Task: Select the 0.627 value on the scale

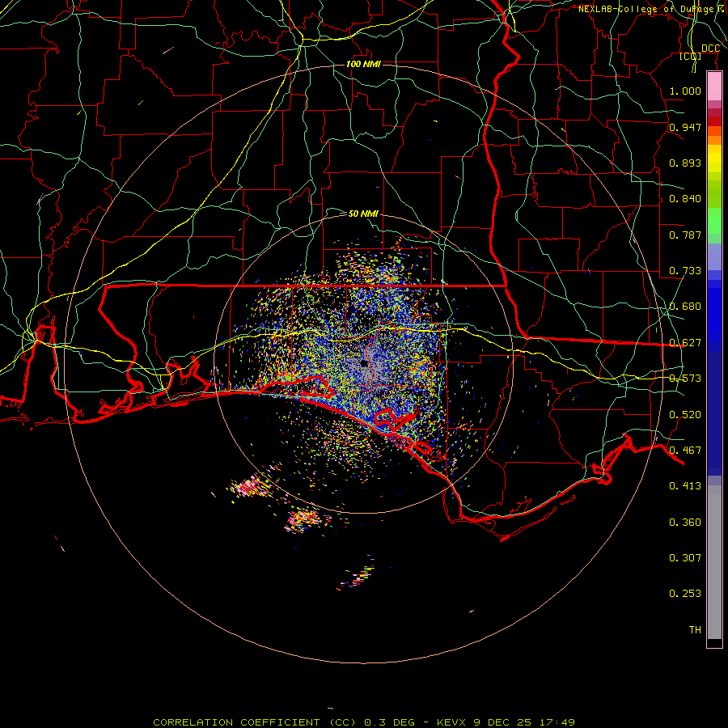Action: pyautogui.click(x=685, y=343)
